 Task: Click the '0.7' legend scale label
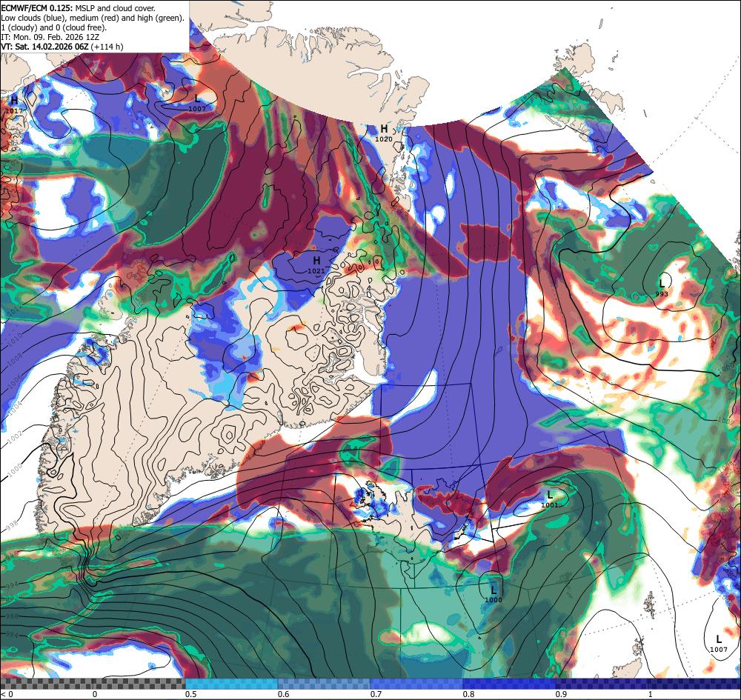pos(376,694)
